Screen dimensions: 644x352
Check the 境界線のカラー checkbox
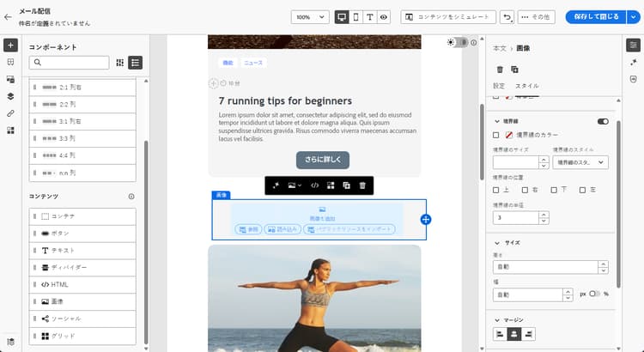tap(496, 135)
